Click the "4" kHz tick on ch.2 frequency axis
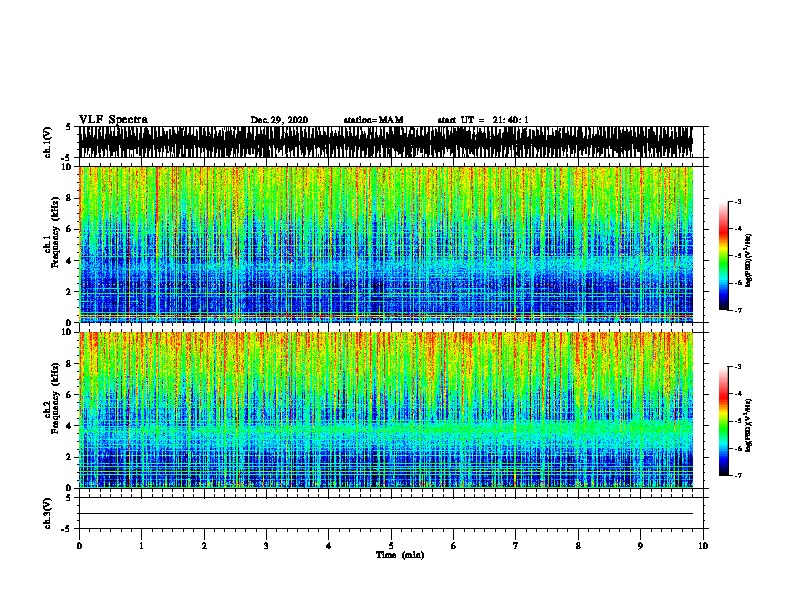Screen dimensions: 792x612 click(x=70, y=426)
